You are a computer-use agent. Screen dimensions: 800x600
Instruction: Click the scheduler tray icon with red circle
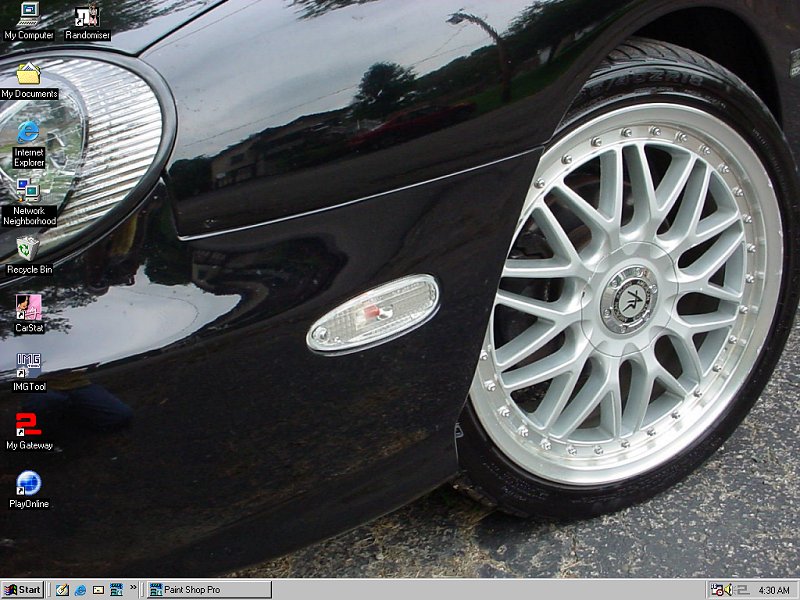click(x=717, y=590)
